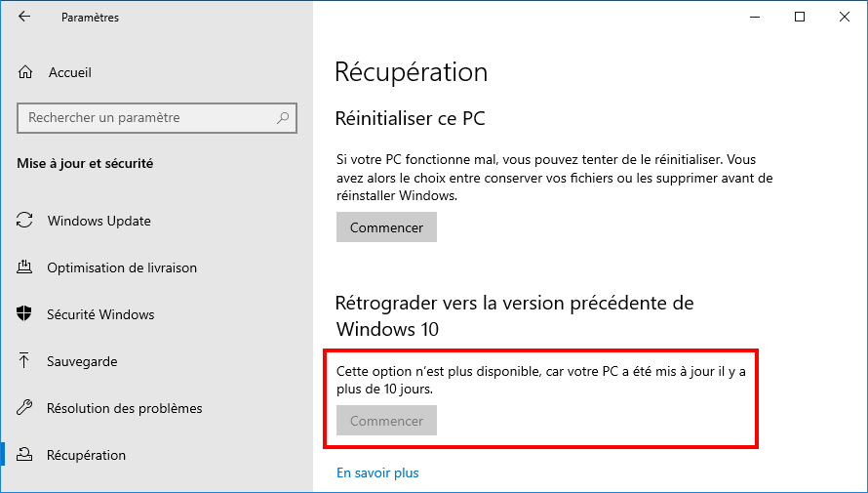Click the Résolution des problèmes wrench icon
Viewport: 868px width, 493px height.
click(24, 408)
